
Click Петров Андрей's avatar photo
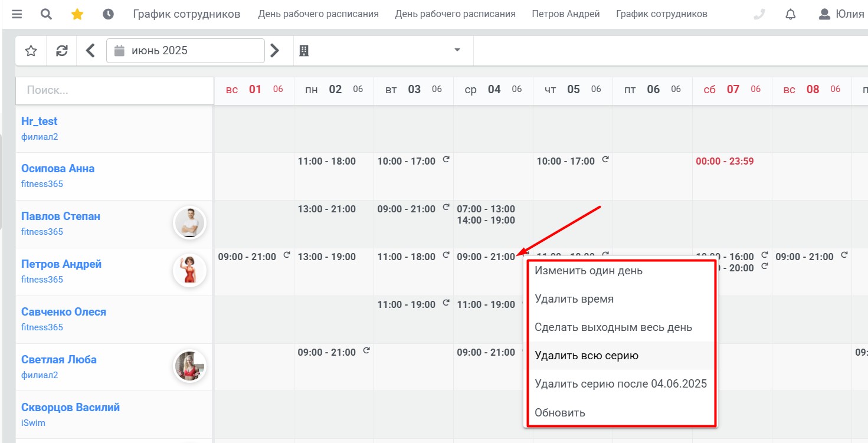tap(190, 271)
